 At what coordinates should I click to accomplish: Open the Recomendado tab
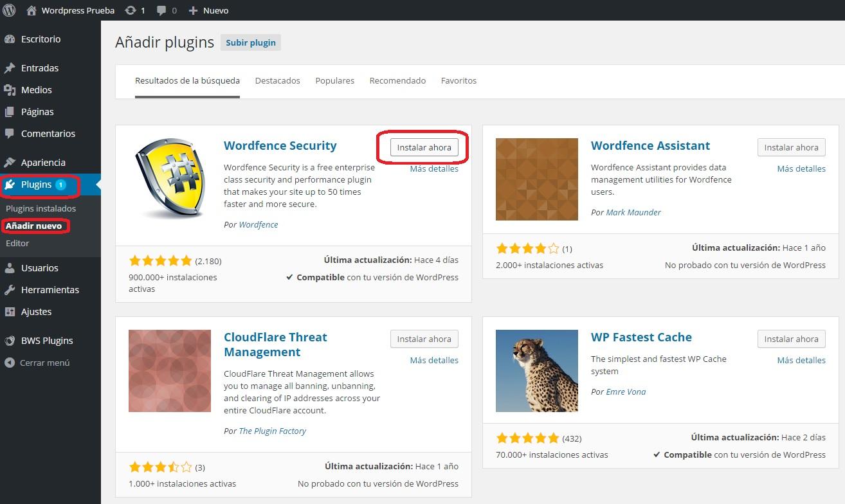(x=397, y=81)
